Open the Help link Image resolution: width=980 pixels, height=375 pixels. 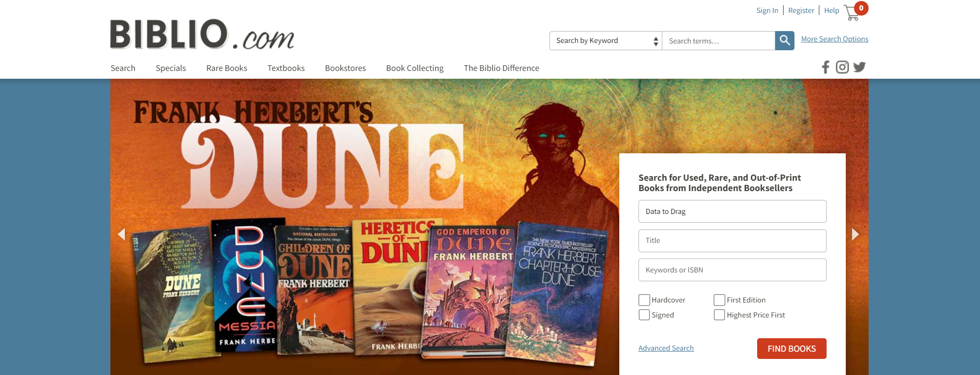tap(832, 10)
